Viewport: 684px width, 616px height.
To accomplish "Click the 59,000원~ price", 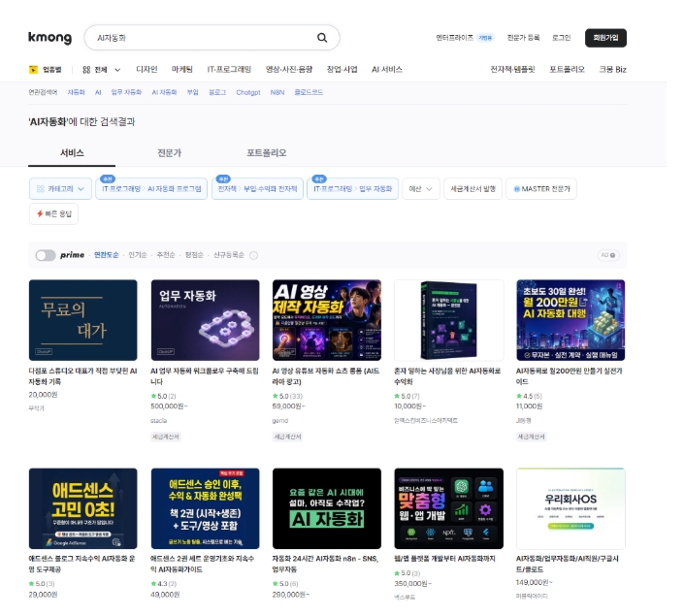I will [x=289, y=406].
